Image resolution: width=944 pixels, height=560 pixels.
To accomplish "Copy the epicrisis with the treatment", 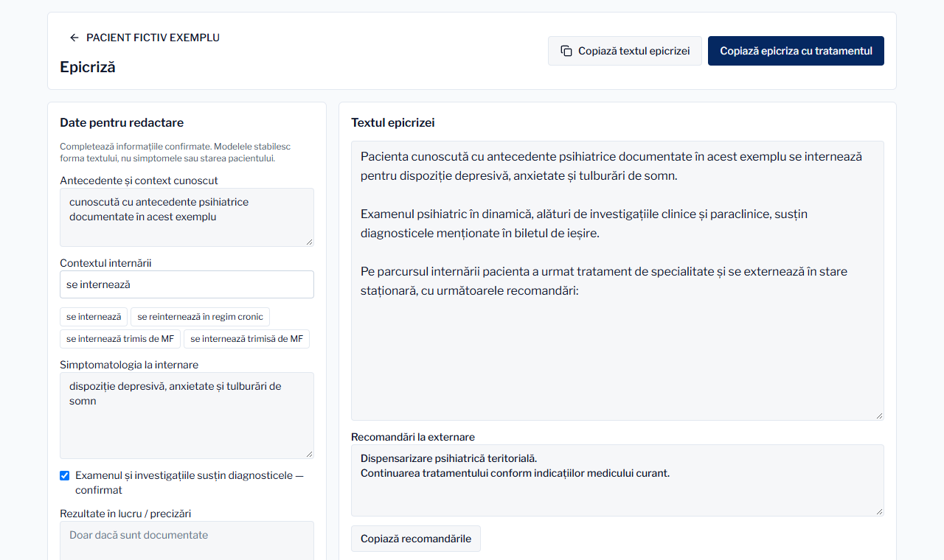I will 796,51.
